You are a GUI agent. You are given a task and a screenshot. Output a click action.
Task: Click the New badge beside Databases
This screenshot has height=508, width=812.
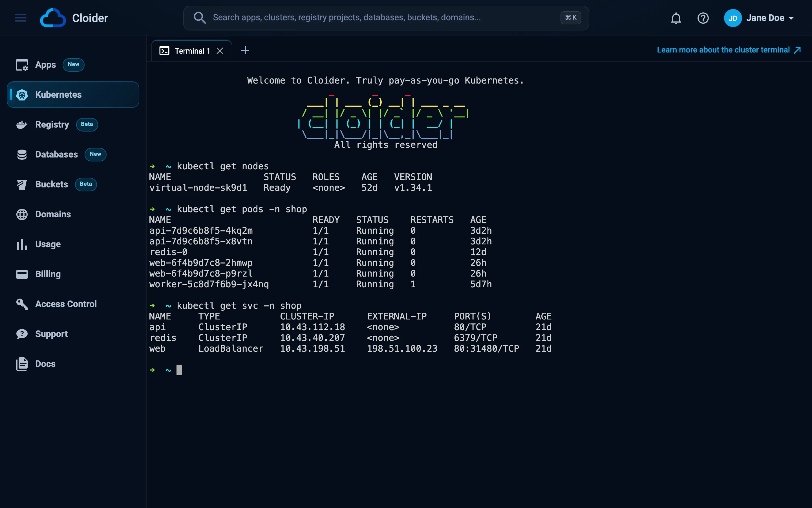95,154
